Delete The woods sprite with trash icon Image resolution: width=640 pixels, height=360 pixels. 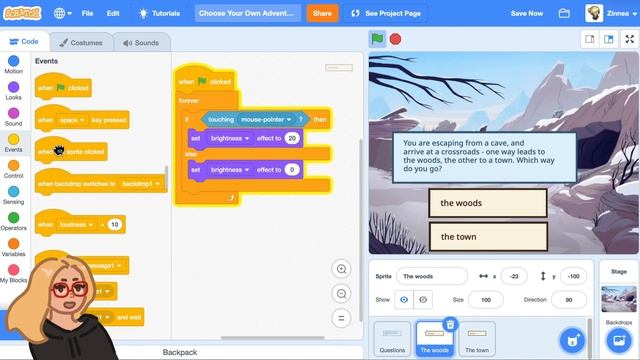click(450, 324)
